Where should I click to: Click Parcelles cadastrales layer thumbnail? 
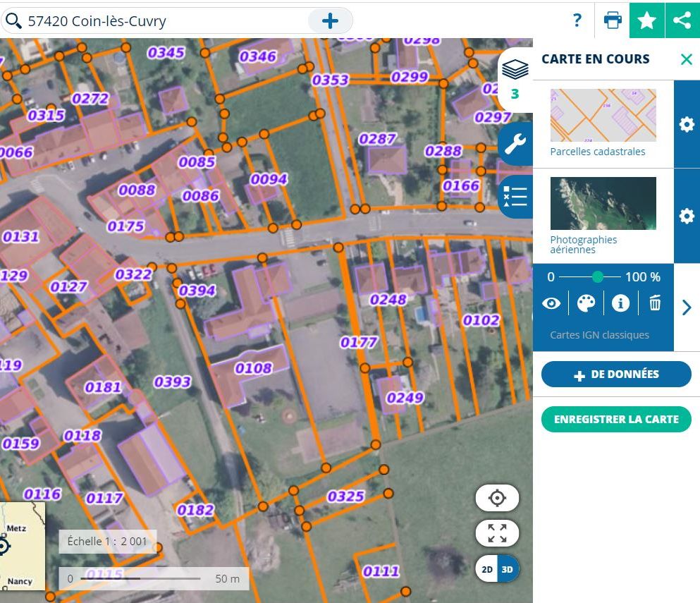click(x=603, y=115)
